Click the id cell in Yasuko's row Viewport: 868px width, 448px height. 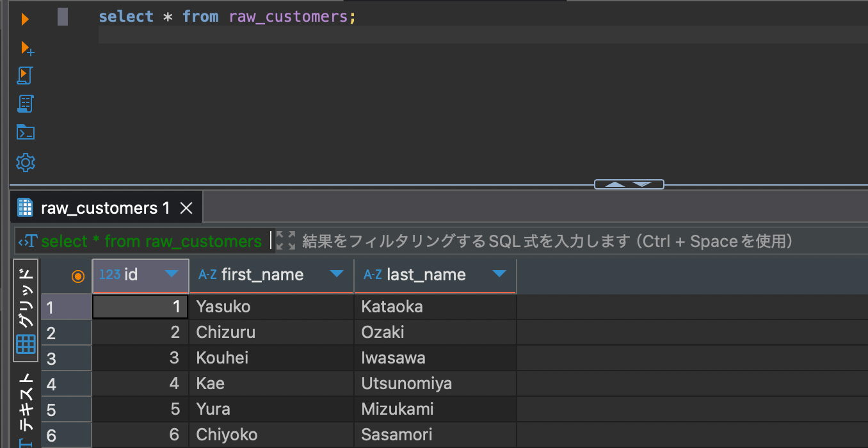click(x=141, y=307)
